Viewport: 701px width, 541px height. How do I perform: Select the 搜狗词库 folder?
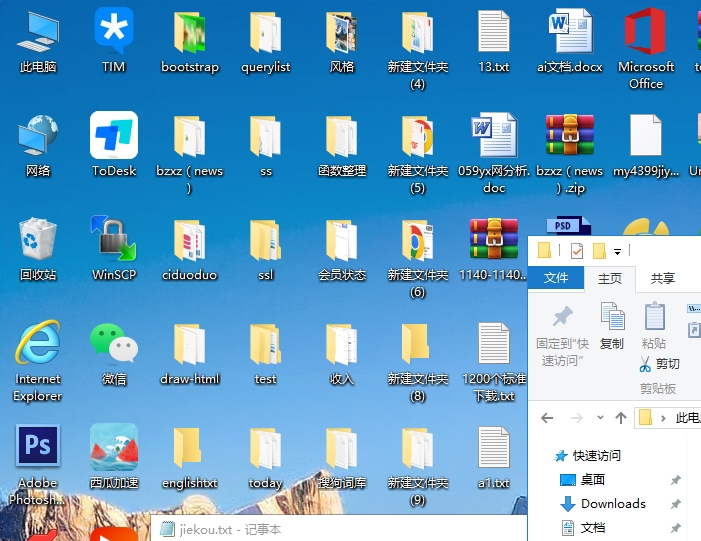(x=342, y=458)
